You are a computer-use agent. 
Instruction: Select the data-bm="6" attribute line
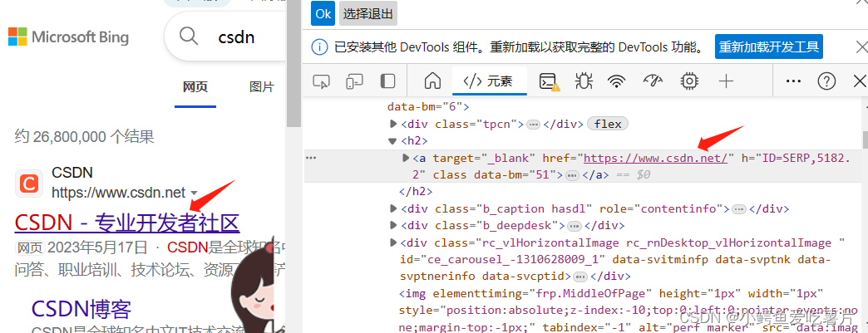click(x=428, y=107)
